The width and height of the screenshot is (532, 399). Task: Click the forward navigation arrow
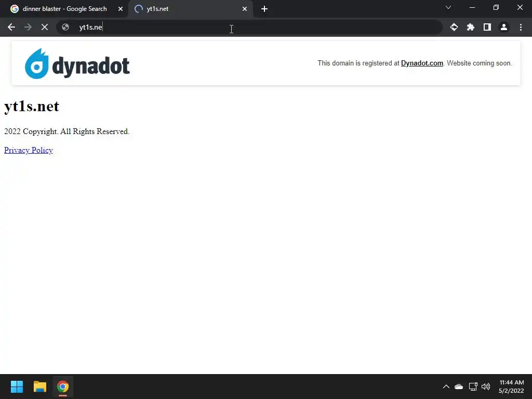28,27
